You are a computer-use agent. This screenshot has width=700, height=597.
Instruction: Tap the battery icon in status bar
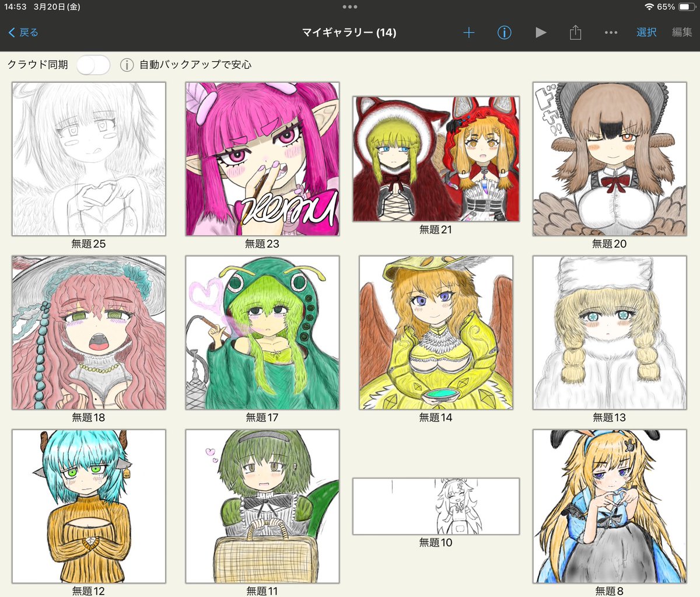pyautogui.click(x=687, y=7)
